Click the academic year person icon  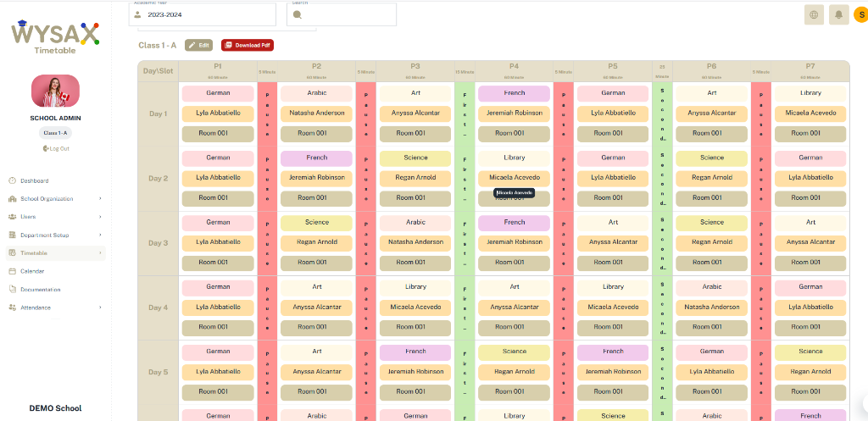pos(138,15)
